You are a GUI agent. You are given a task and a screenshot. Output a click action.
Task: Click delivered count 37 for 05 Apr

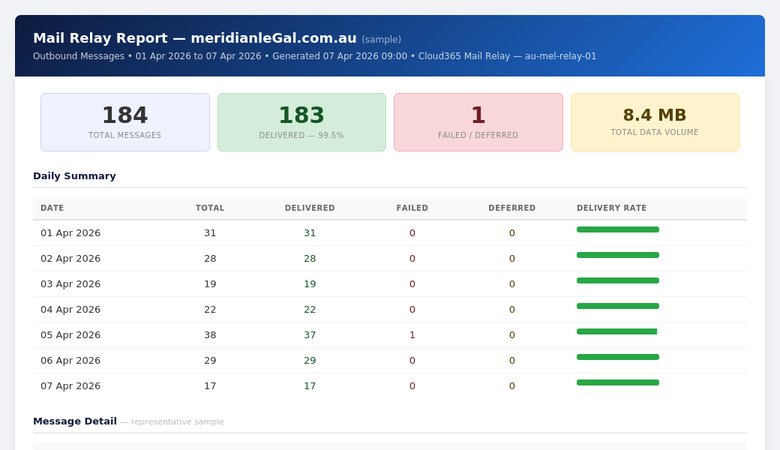(x=309, y=335)
